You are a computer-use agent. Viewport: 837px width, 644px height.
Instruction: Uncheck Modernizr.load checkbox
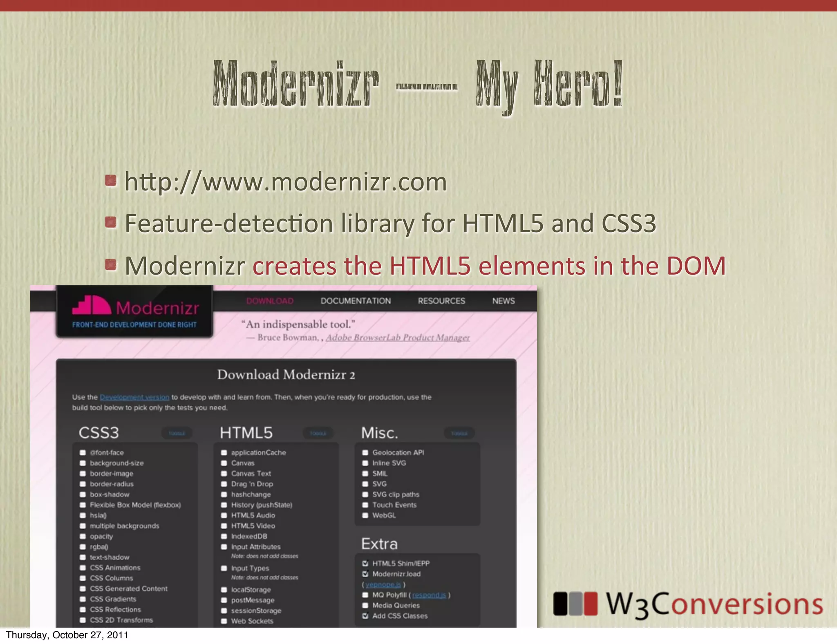pyautogui.click(x=365, y=574)
